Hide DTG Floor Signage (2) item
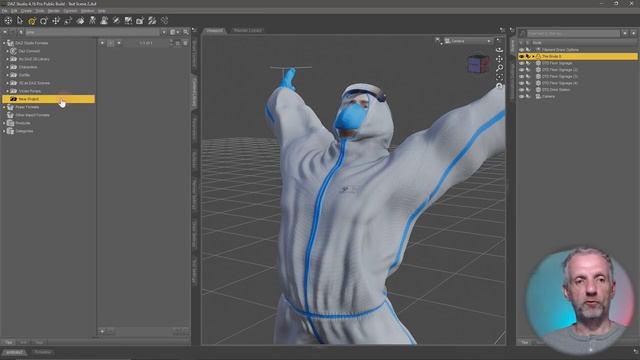The image size is (640, 360). pos(521,70)
